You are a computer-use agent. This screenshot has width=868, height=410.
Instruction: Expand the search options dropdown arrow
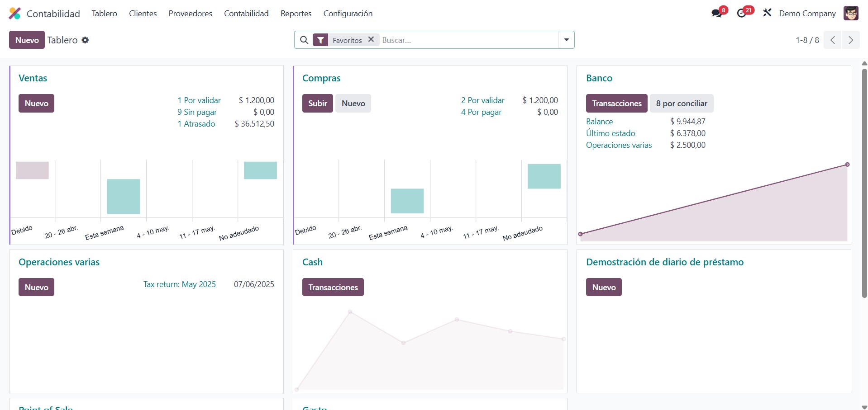click(566, 40)
